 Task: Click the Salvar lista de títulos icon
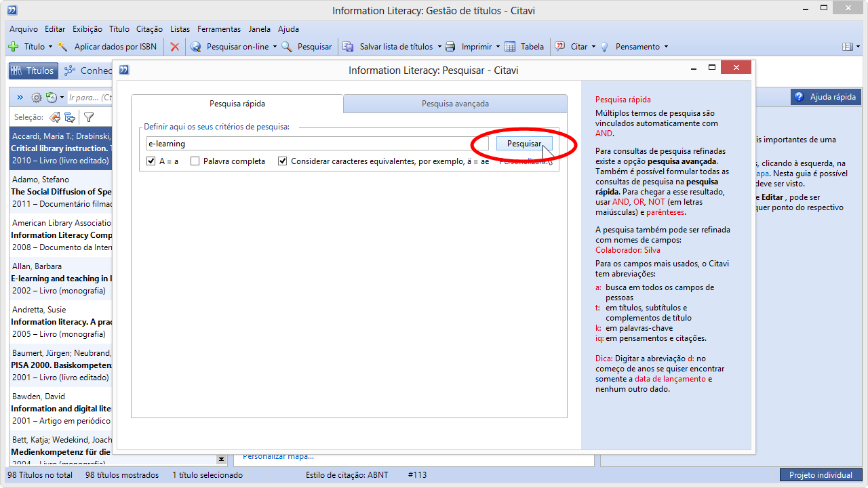pyautogui.click(x=349, y=47)
